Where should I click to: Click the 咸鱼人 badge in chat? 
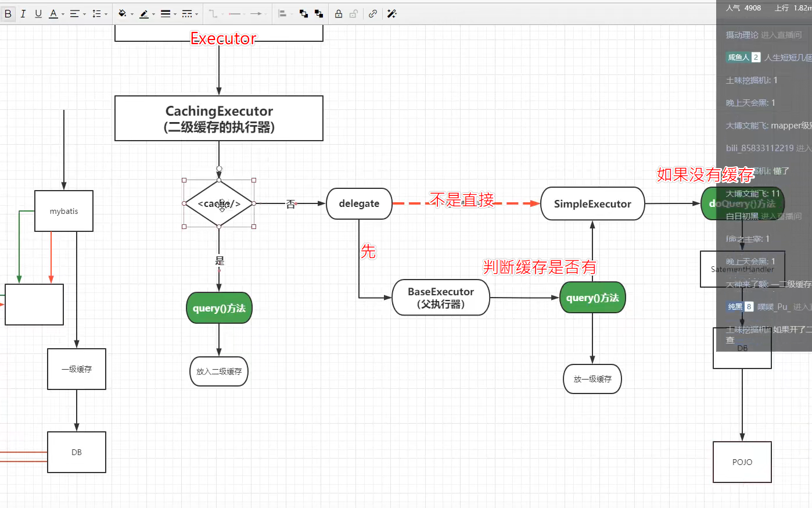[x=743, y=57]
